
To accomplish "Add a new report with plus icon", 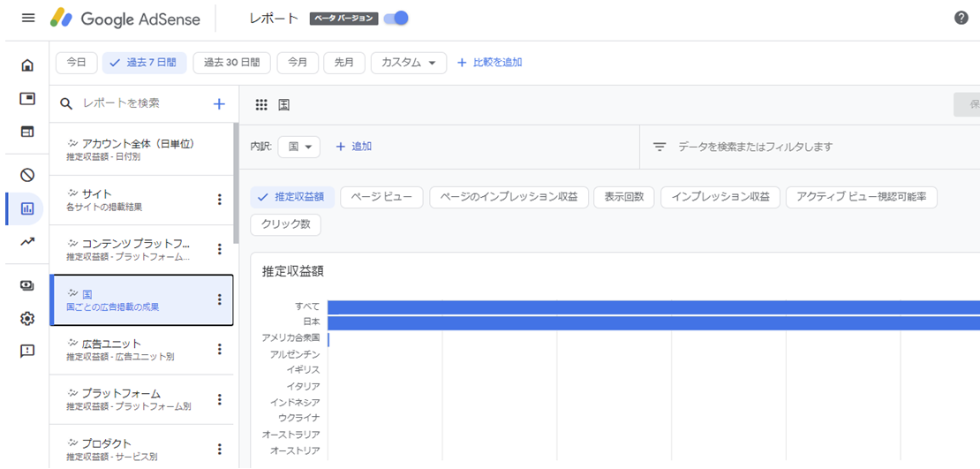I will [x=219, y=104].
